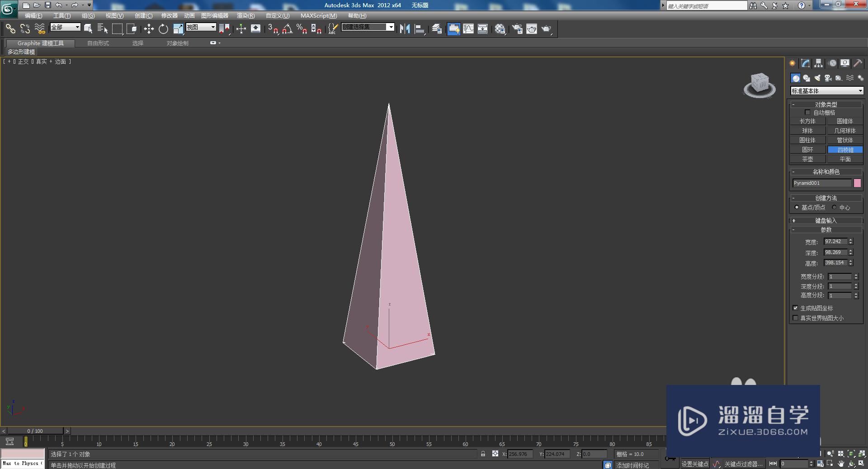Open the 视图 reference coordinate system dropdown
Image resolution: width=868 pixels, height=469 pixels.
click(201, 28)
